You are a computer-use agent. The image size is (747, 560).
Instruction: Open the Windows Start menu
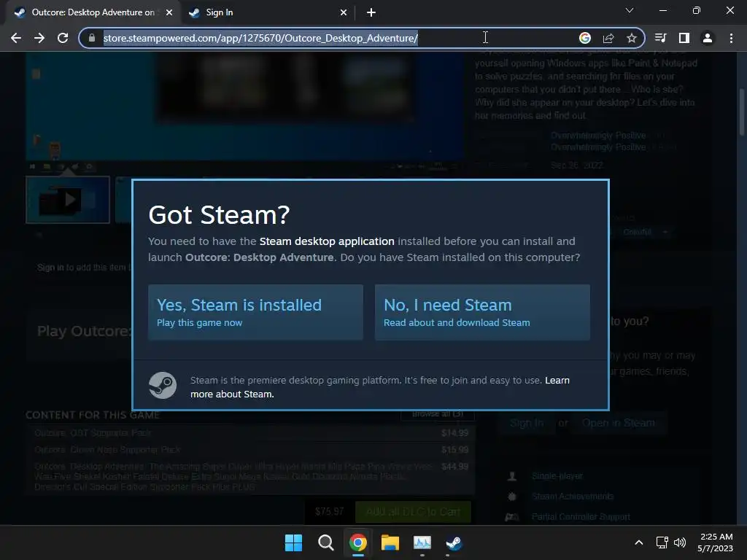point(293,542)
